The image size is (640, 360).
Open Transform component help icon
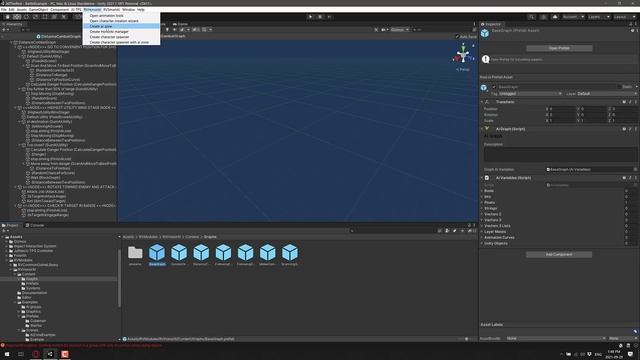[624, 102]
